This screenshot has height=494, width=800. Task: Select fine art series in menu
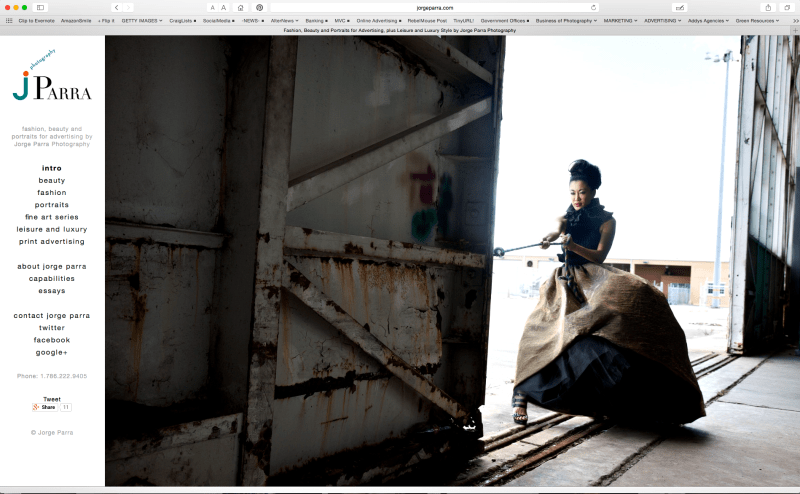[52, 217]
